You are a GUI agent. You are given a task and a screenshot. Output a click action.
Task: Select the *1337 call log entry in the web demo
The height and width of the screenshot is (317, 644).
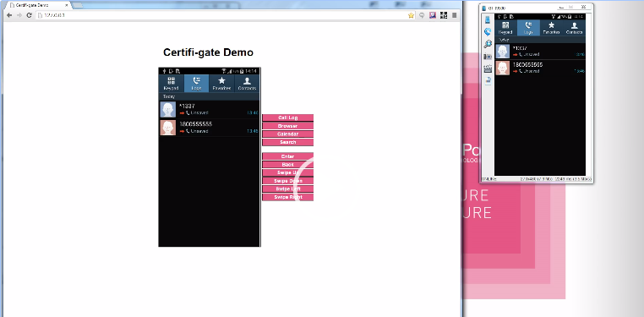pos(209,110)
